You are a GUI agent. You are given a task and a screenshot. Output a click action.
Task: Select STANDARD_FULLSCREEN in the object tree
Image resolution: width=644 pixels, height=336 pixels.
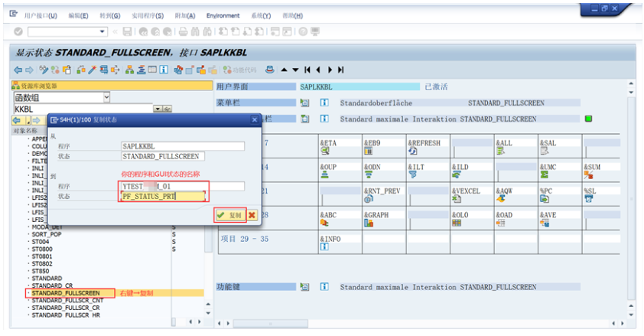[x=66, y=293]
